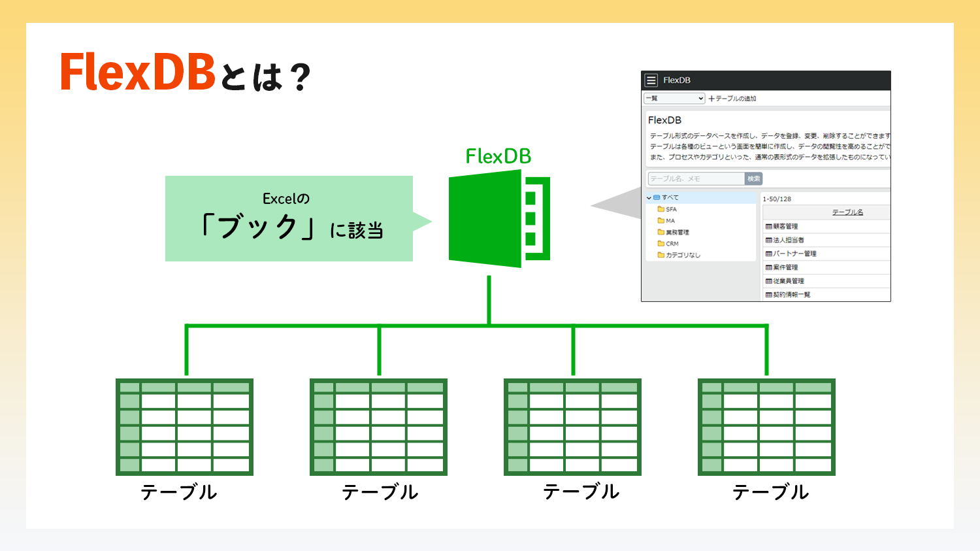980x551 pixels.
Task: Focus the テーブル名、メモ search field
Action: [x=696, y=178]
